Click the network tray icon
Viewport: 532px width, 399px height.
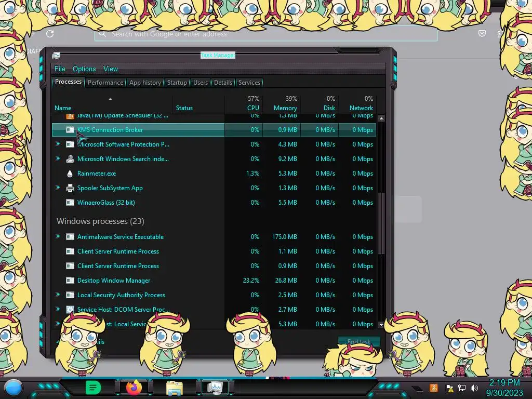[x=462, y=388]
